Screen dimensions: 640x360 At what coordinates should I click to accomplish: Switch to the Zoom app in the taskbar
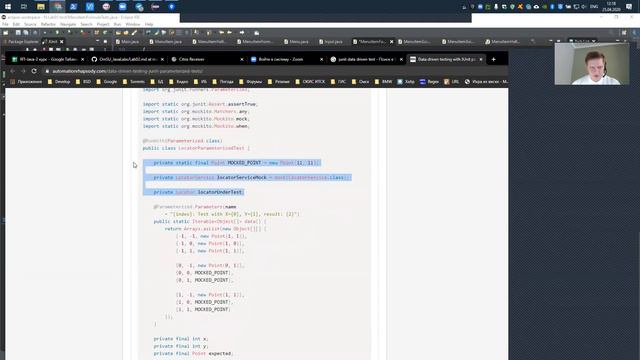pos(122,7)
